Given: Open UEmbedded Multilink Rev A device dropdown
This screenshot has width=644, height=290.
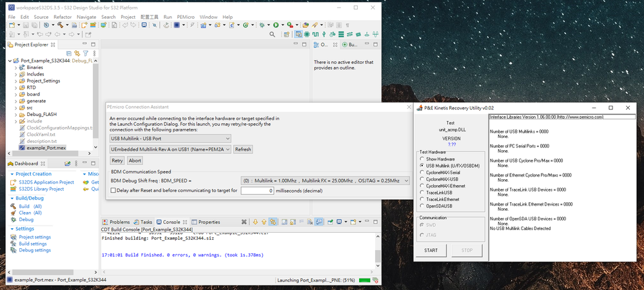Looking at the screenshot, I should [x=170, y=149].
